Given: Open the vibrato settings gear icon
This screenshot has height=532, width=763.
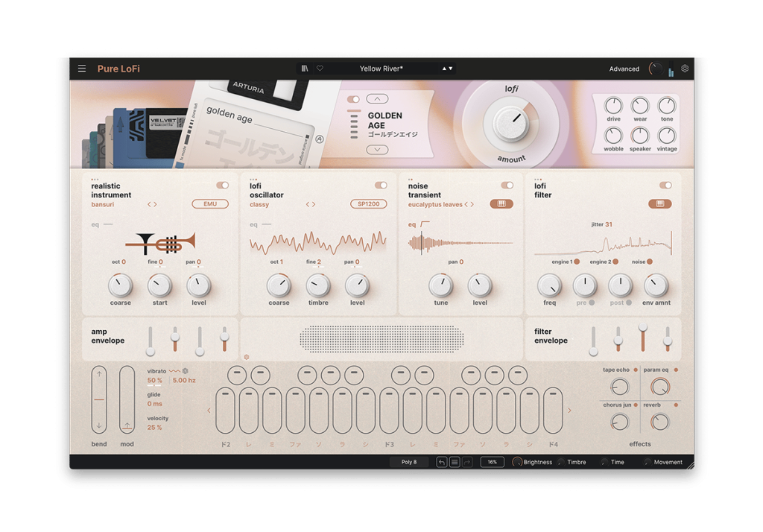Looking at the screenshot, I should pos(184,370).
